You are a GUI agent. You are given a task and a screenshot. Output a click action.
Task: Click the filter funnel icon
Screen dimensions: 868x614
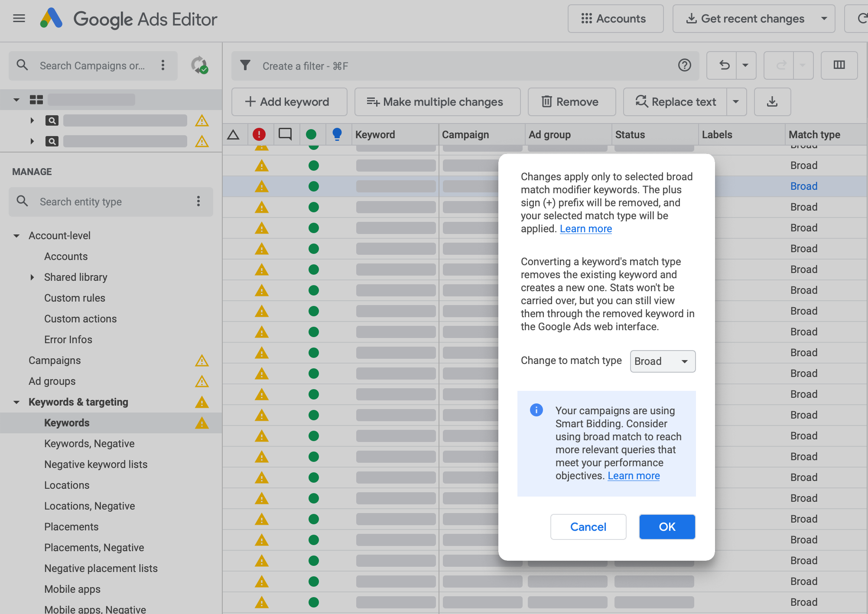(246, 65)
